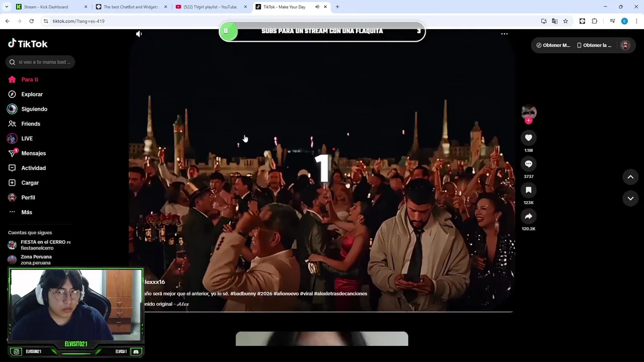Bookmark this page with the star icon
The height and width of the screenshot is (362, 644).
566,21
